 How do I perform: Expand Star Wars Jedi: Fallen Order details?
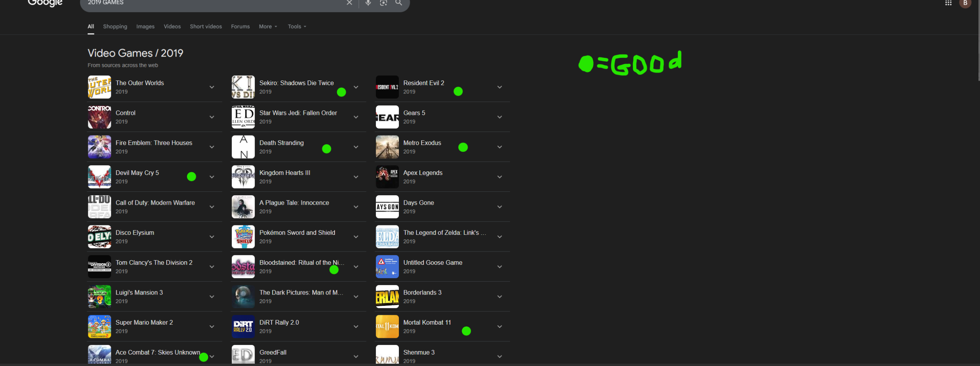[356, 117]
